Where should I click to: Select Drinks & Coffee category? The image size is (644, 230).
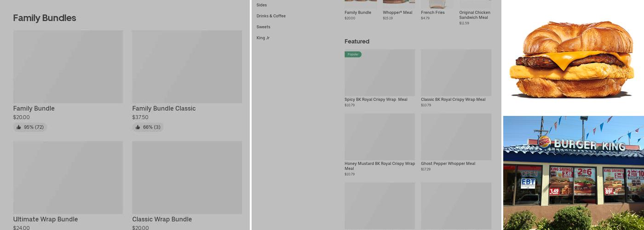click(271, 16)
